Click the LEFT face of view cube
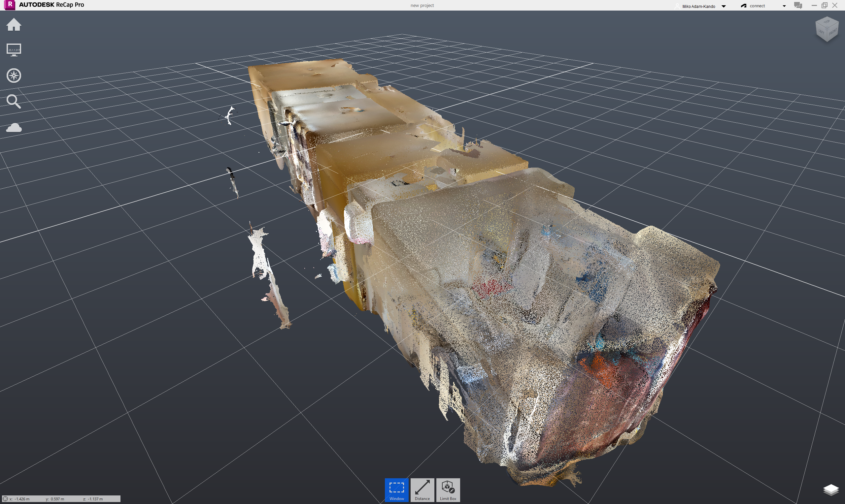The width and height of the screenshot is (845, 504). click(x=821, y=32)
